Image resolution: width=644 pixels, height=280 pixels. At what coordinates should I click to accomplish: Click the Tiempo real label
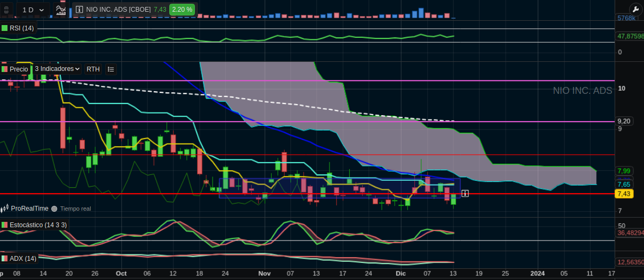point(75,209)
